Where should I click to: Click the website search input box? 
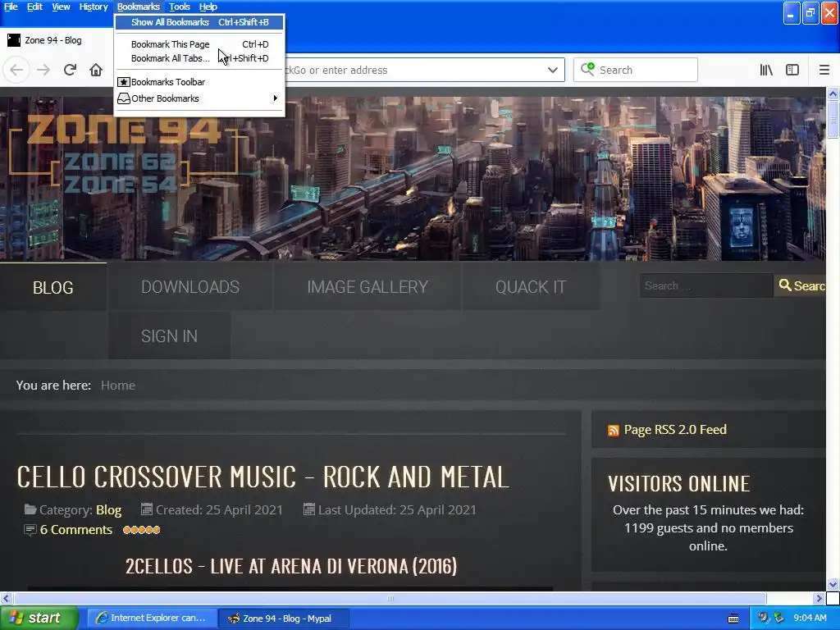point(706,285)
